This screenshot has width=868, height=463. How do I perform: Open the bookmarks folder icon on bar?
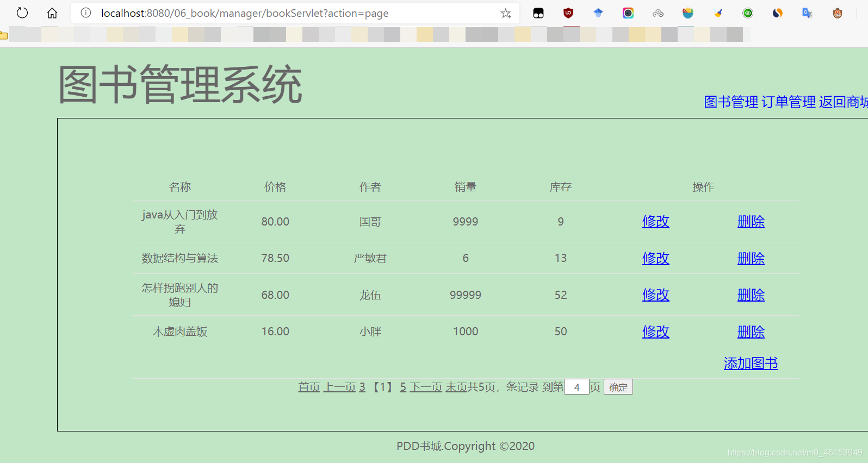[x=3, y=36]
